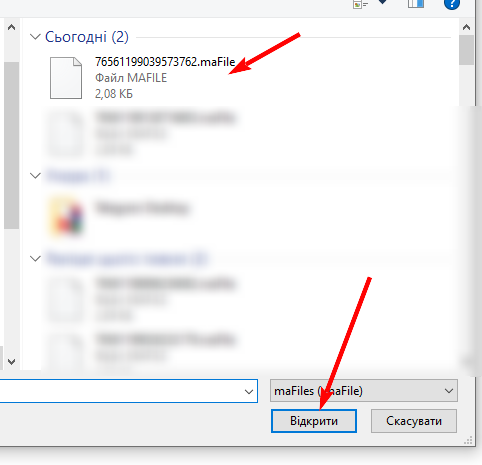Expand the file name history dropdown arrow
Screen dimensions: 482x465
(249, 392)
